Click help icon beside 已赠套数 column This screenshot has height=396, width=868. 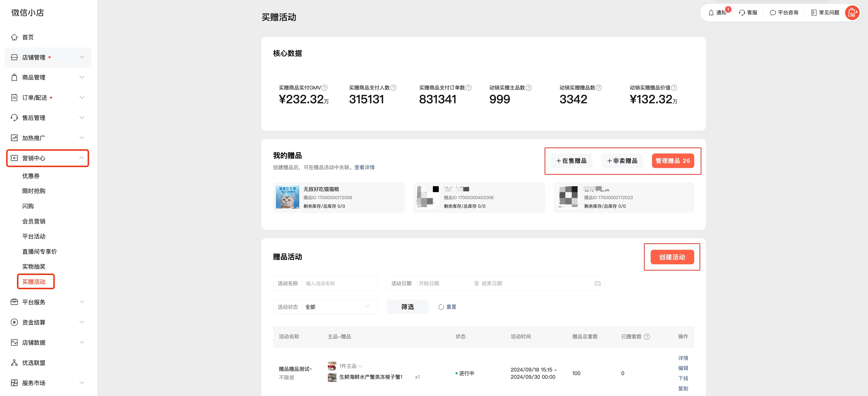(x=647, y=337)
